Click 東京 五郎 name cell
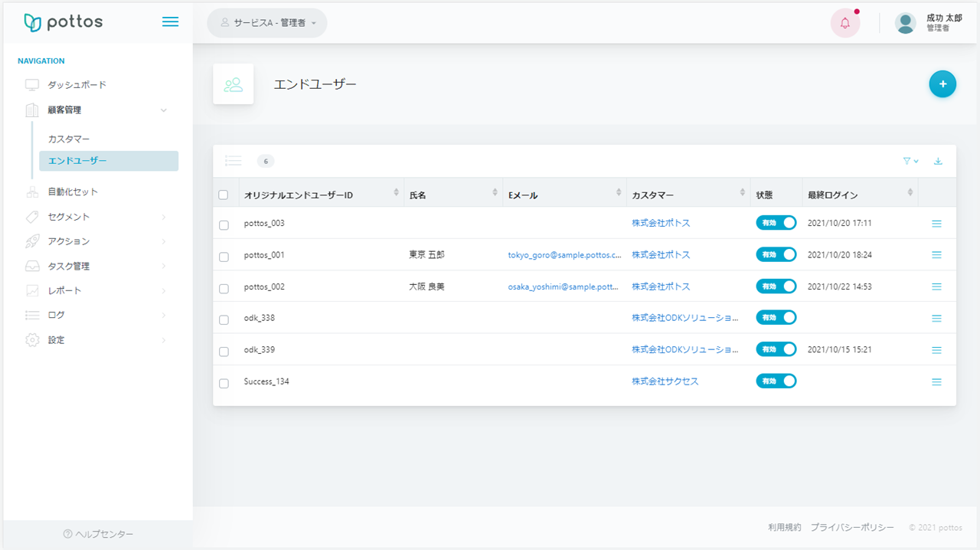Viewport: 980px width, 550px height. click(x=427, y=255)
